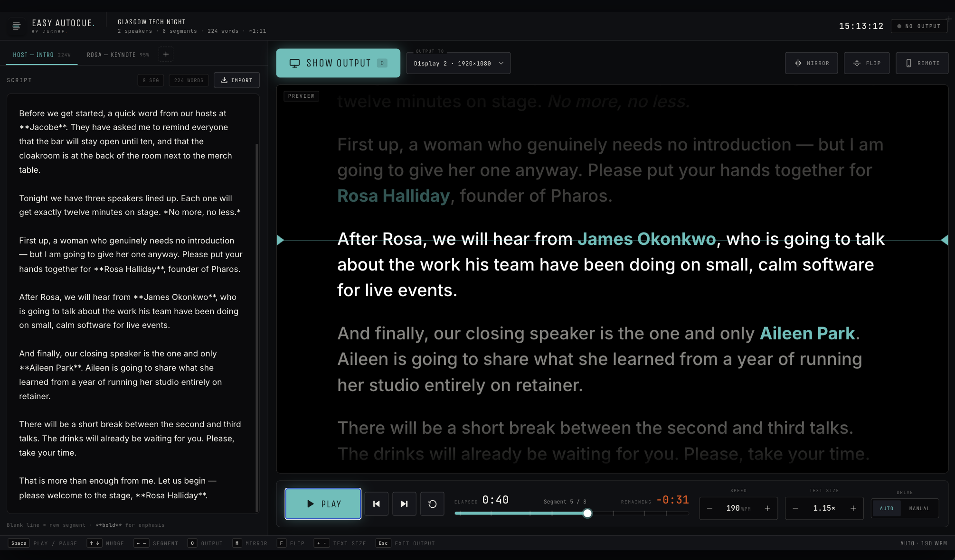Click the O Output shortcut hint

click(x=205, y=543)
